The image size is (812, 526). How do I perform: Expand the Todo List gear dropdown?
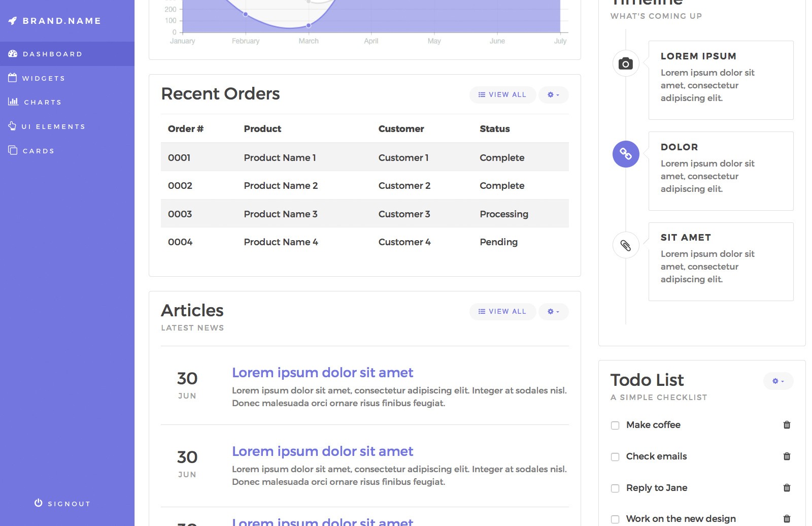click(778, 381)
